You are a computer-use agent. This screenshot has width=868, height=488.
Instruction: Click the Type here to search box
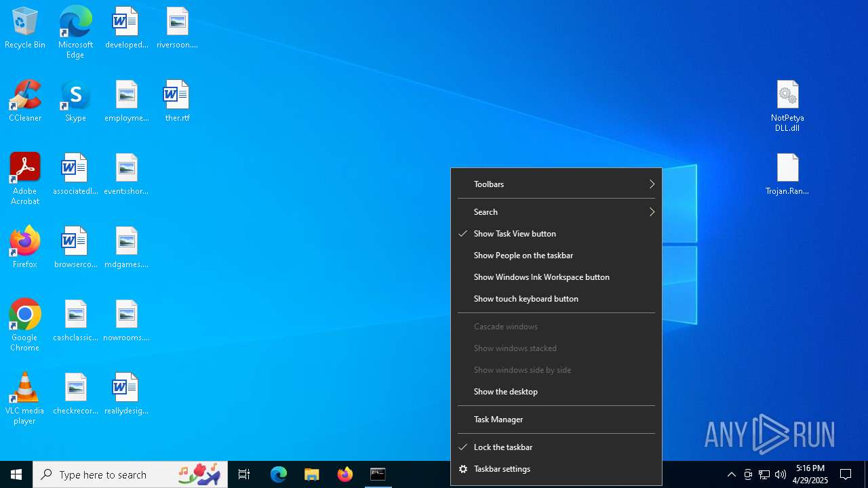point(130,474)
